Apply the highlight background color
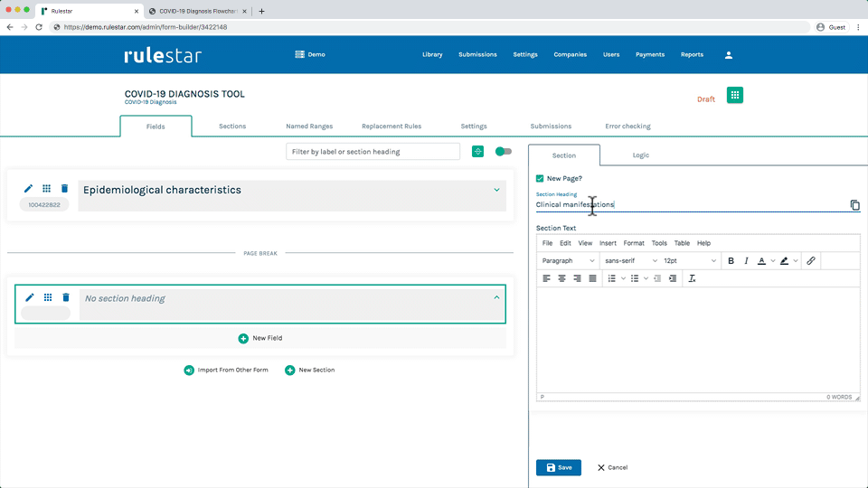Image resolution: width=868 pixels, height=488 pixels. (x=785, y=260)
